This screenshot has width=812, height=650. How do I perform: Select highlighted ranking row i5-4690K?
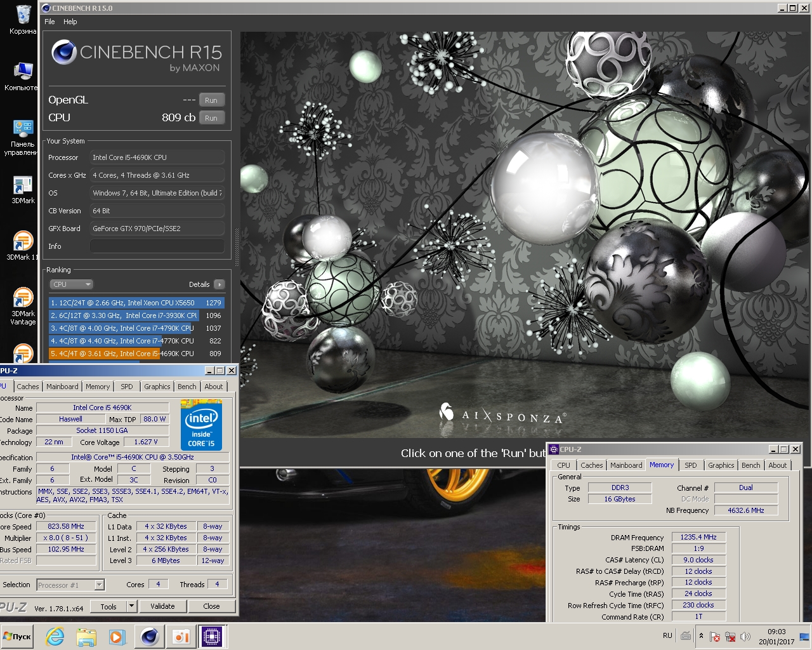click(136, 354)
